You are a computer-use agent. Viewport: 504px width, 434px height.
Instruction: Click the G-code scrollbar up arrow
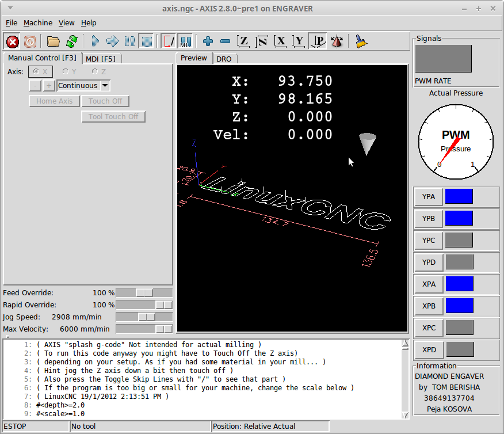click(x=405, y=344)
